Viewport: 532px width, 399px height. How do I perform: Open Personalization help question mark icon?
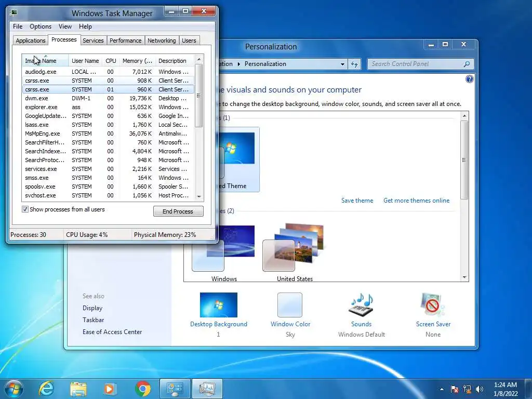tap(469, 79)
